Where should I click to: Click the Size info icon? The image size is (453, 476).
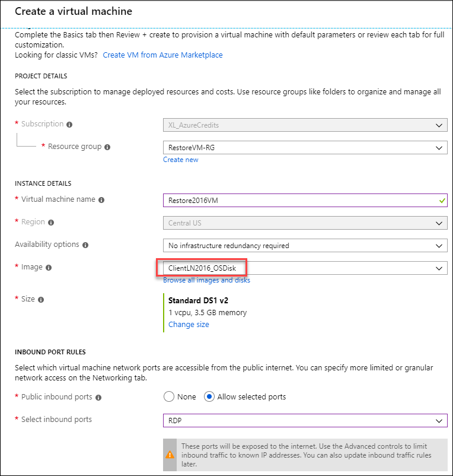point(41,300)
